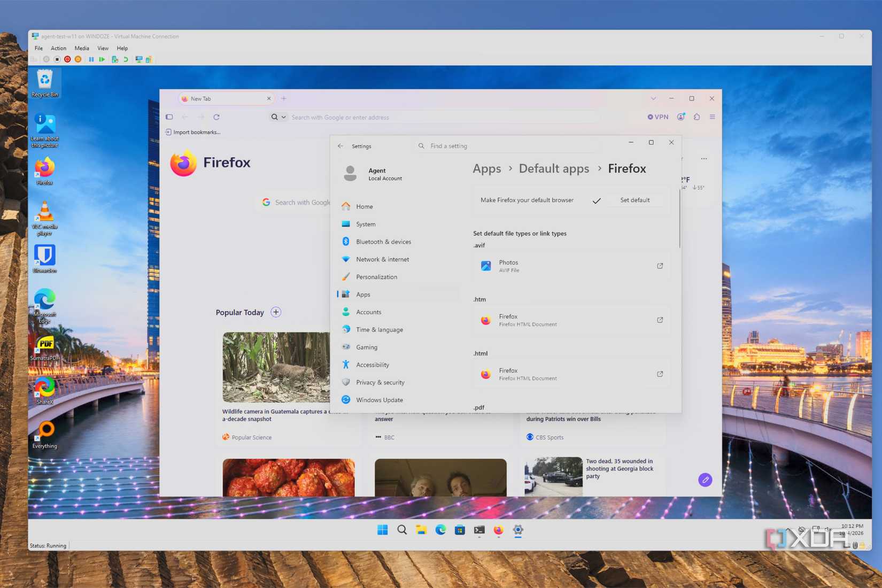Screen dimensions: 882x588
Task: Click Import bookmarks link in Firefox
Action: coord(192,132)
